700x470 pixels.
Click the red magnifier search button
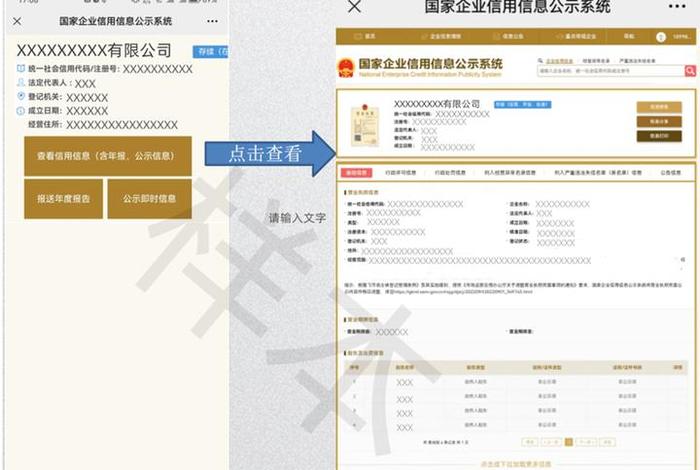coord(690,71)
